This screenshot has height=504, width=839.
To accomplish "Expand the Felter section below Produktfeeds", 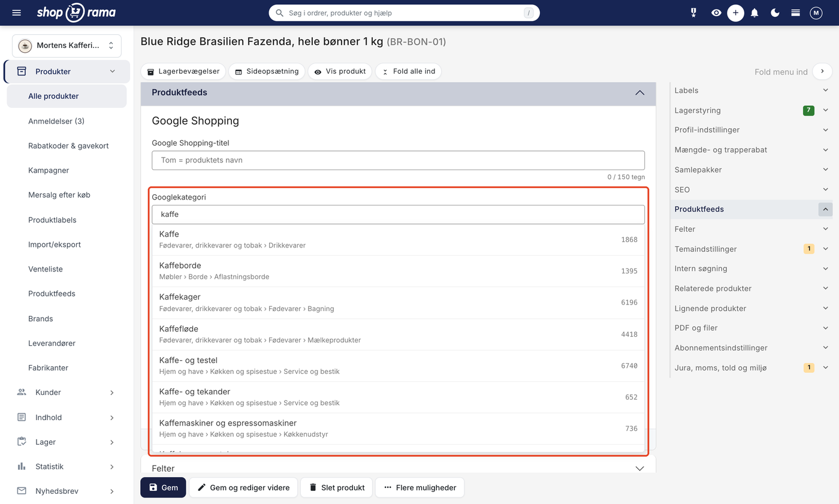I will point(398,468).
